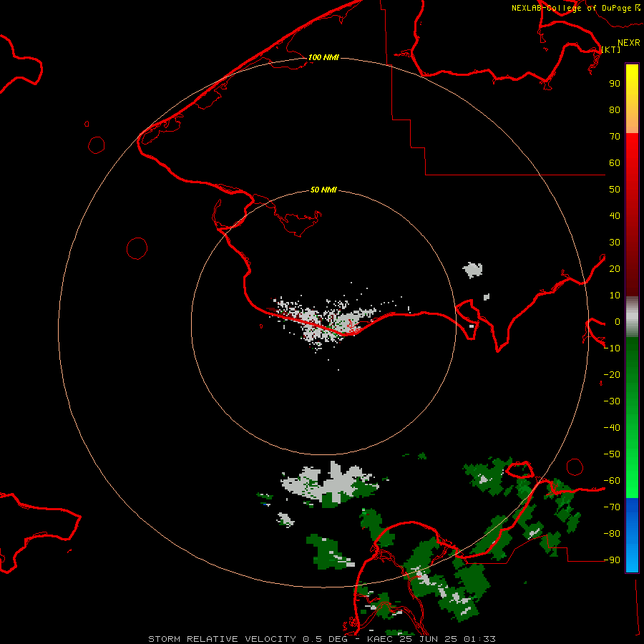Click the -10 value on the color scale
This screenshot has width=644, height=644.
(612, 348)
